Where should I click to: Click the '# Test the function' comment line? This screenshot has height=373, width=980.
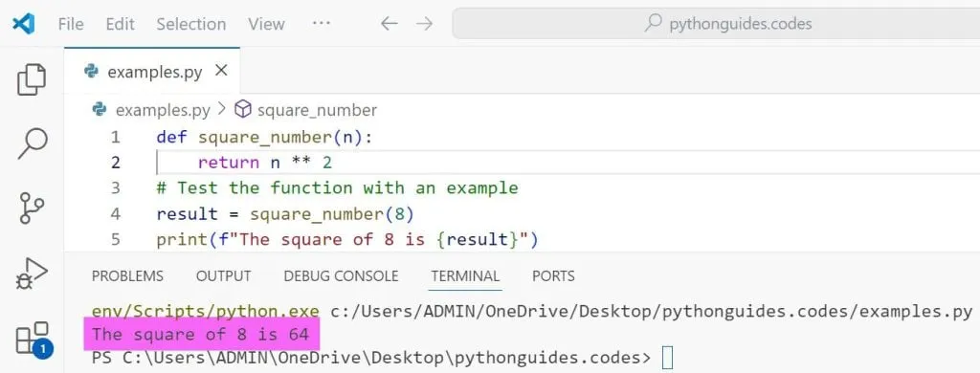[338, 188]
